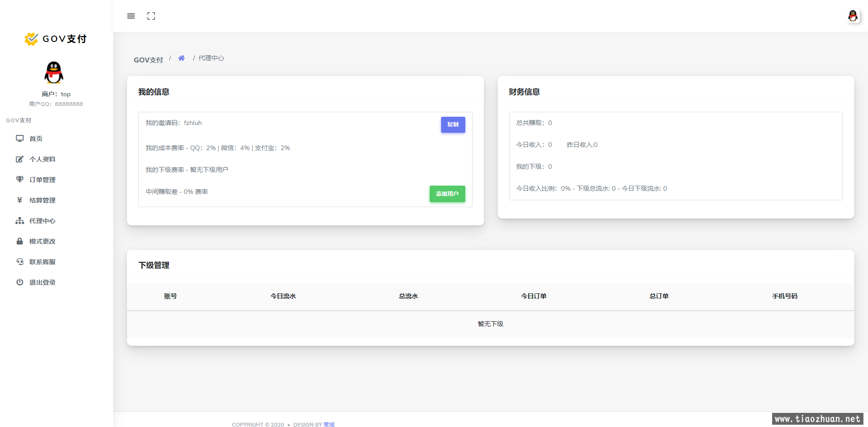This screenshot has height=427, width=868.
Task: Click the power icon beside 退出登录
Action: pyautogui.click(x=20, y=282)
